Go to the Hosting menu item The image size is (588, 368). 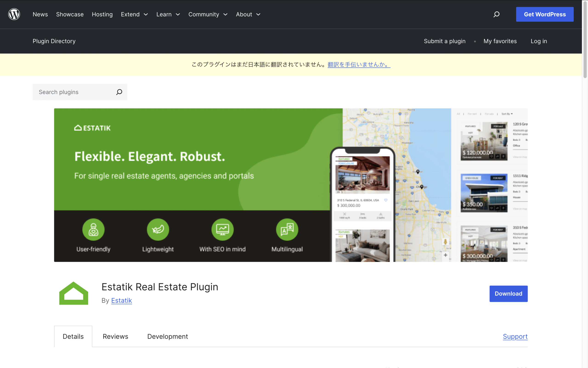pos(102,14)
